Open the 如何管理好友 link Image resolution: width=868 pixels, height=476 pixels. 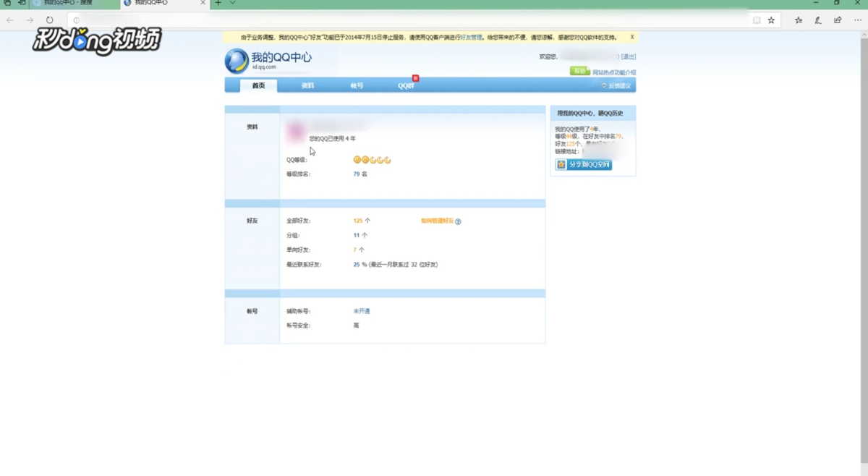pyautogui.click(x=437, y=221)
